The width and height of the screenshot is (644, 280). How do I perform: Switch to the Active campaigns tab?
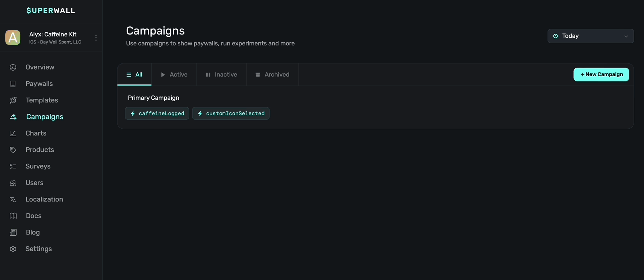tap(174, 75)
